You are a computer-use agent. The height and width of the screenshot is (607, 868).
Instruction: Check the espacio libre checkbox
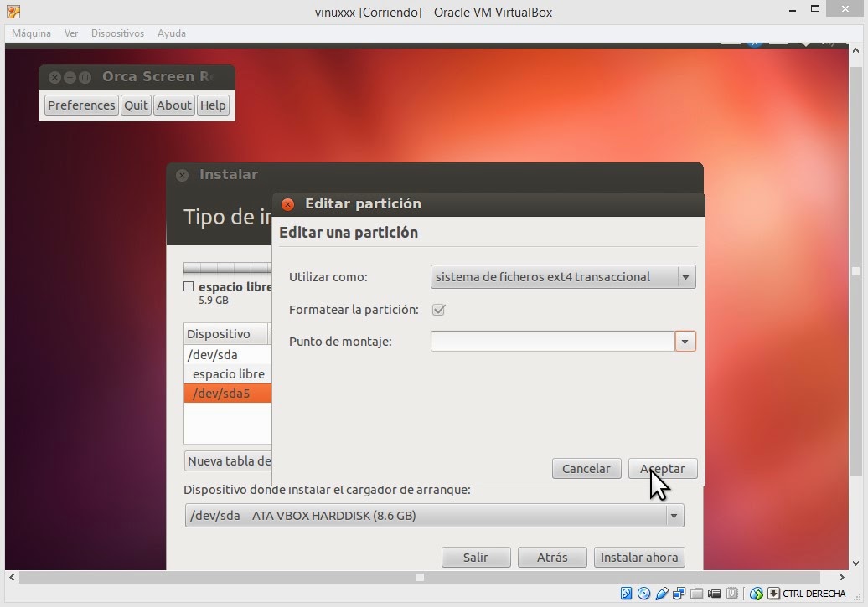pyautogui.click(x=189, y=285)
